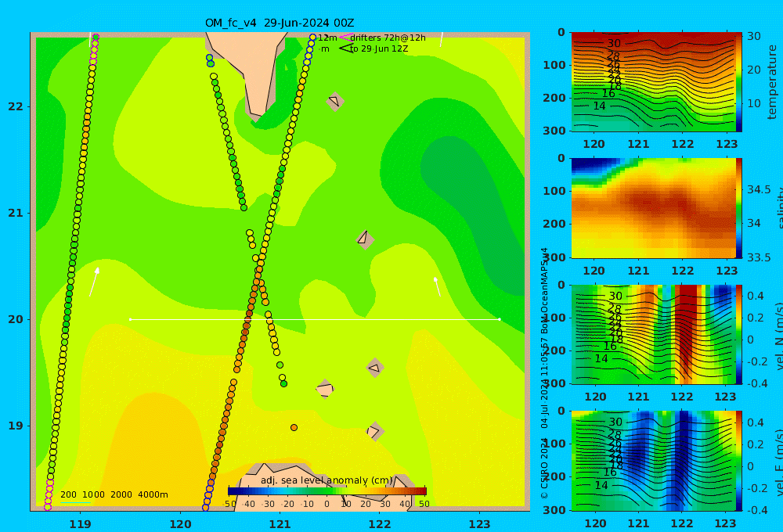The height and width of the screenshot is (532, 783).
Task: Open the northward velocity section plot
Action: [x=653, y=334]
